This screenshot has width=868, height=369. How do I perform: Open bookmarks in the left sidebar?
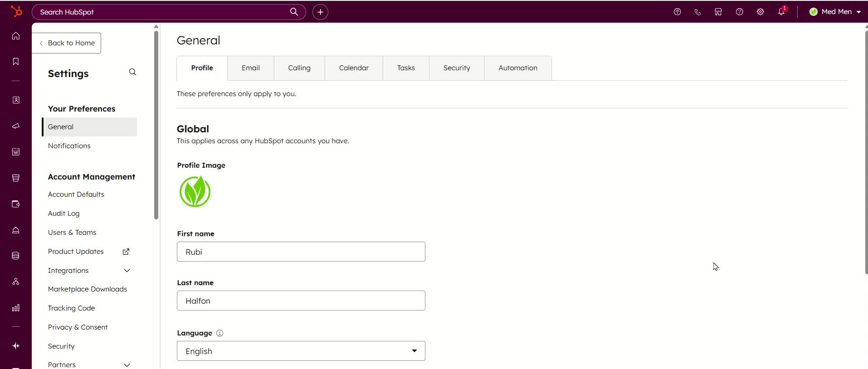click(16, 62)
